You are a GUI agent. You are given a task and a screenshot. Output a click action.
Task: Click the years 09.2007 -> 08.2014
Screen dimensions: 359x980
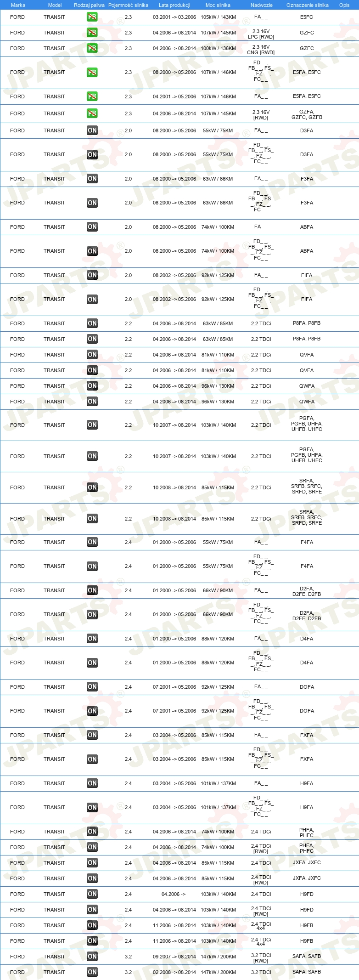(x=174, y=957)
